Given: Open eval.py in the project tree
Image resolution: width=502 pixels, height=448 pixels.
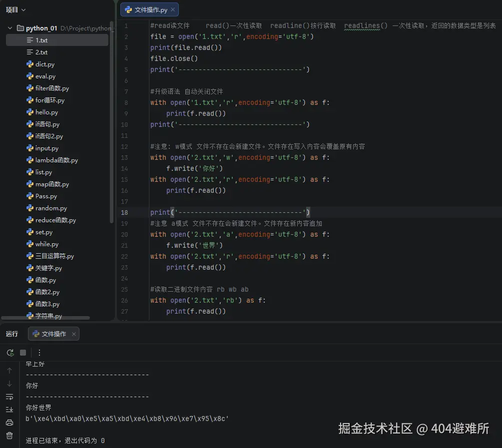Looking at the screenshot, I should (45, 76).
